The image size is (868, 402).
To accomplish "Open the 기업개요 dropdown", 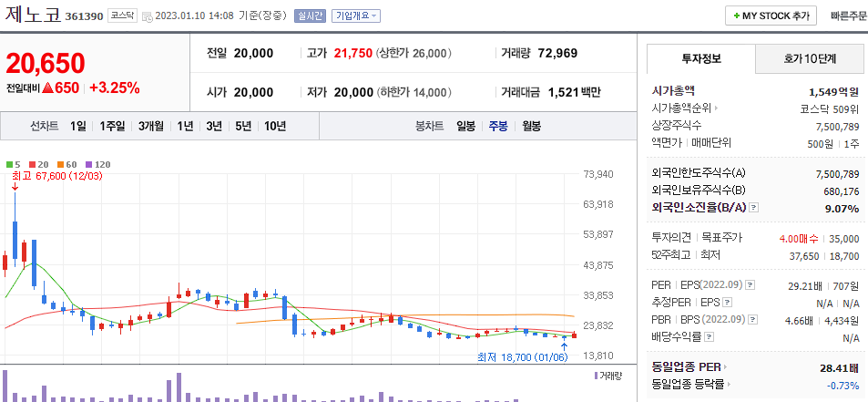I will (355, 16).
